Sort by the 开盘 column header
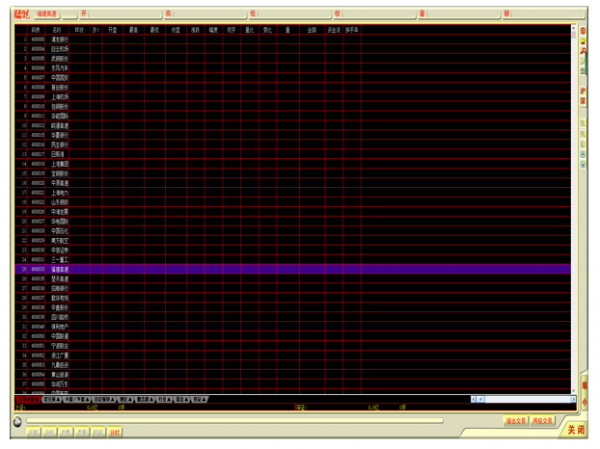Viewport: 600px width, 449px height. click(112, 30)
